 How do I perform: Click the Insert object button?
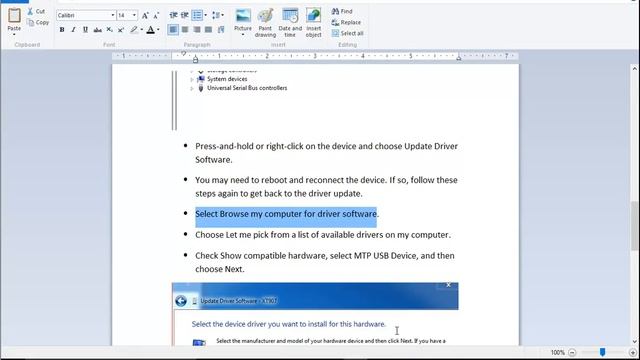[313, 23]
